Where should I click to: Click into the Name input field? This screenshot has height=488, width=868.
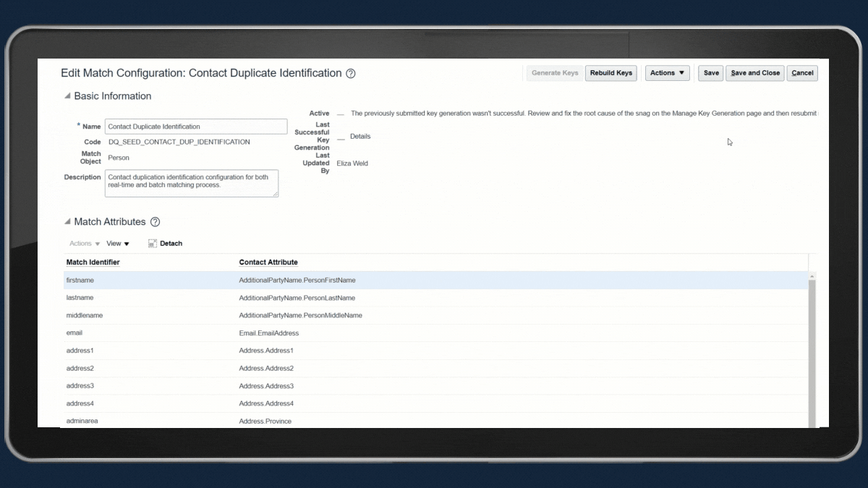pyautogui.click(x=195, y=127)
